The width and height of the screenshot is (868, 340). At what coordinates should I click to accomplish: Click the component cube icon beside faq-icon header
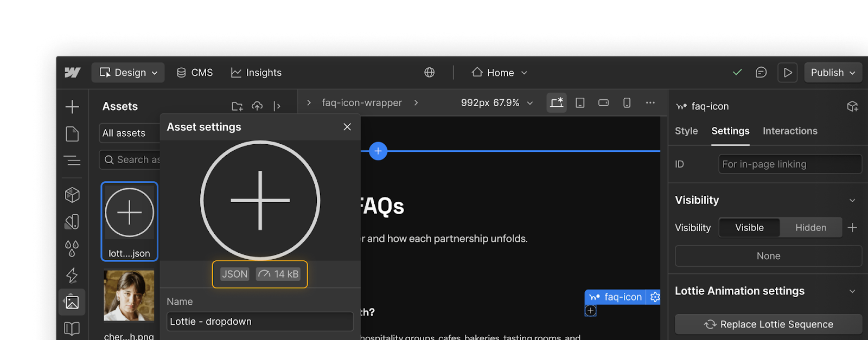pos(852,106)
